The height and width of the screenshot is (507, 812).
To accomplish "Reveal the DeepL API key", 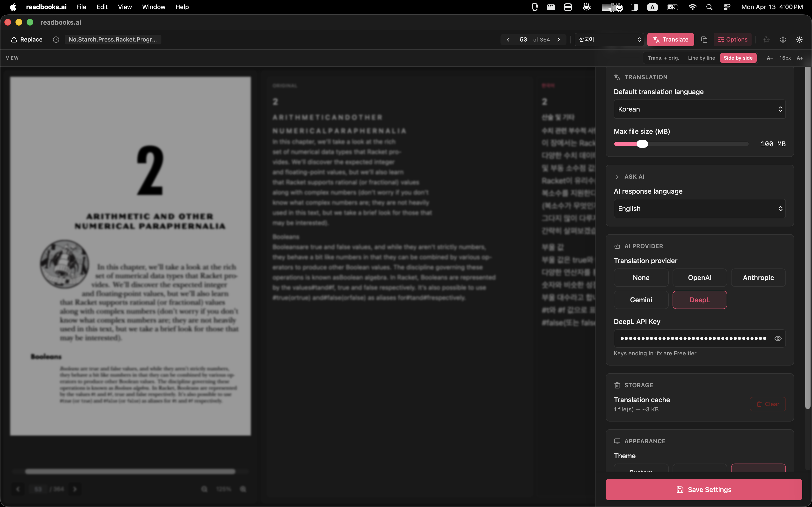I will [778, 338].
